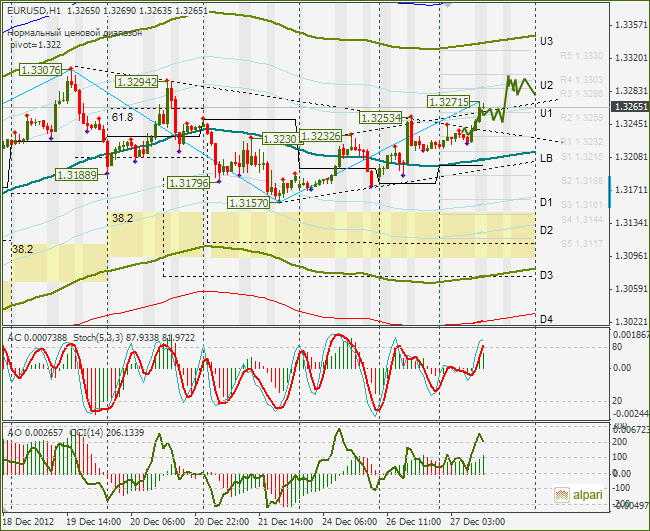Select the LB line label
This screenshot has height=531, width=650.
pyautogui.click(x=546, y=158)
